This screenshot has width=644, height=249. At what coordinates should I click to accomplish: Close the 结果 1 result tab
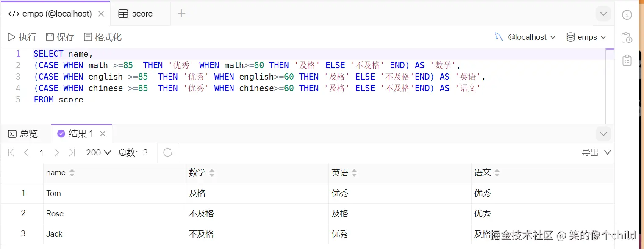[x=103, y=134]
